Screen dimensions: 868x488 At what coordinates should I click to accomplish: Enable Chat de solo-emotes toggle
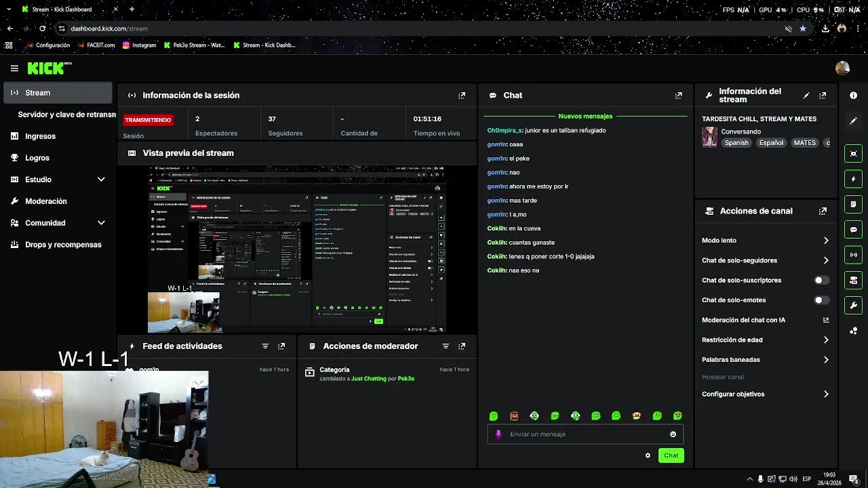[x=821, y=300]
